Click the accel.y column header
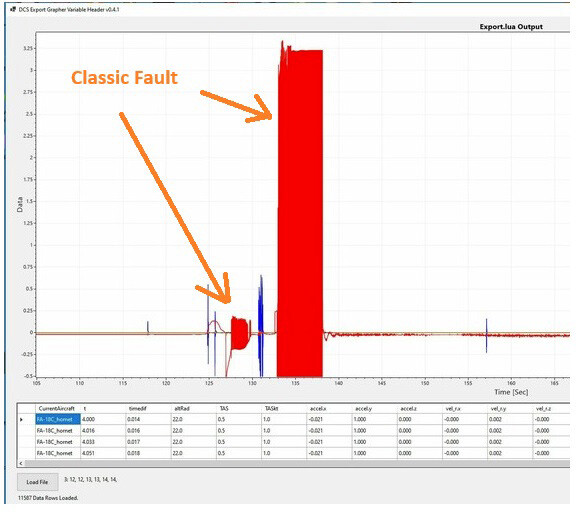 pyautogui.click(x=374, y=408)
